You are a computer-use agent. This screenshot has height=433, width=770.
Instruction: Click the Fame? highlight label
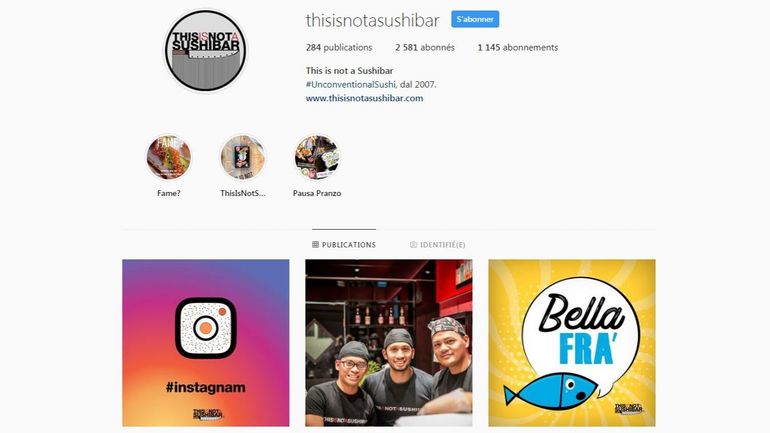[168, 193]
